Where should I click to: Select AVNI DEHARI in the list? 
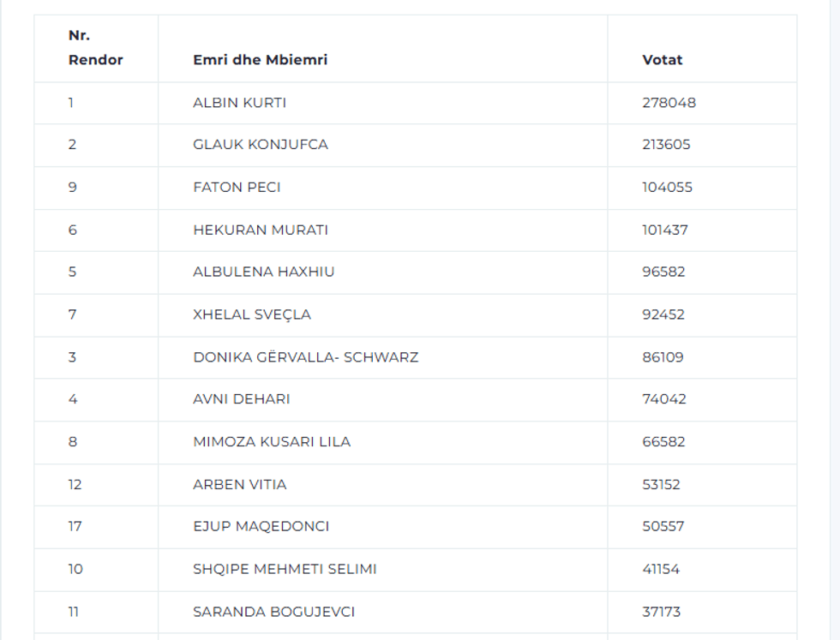(241, 399)
